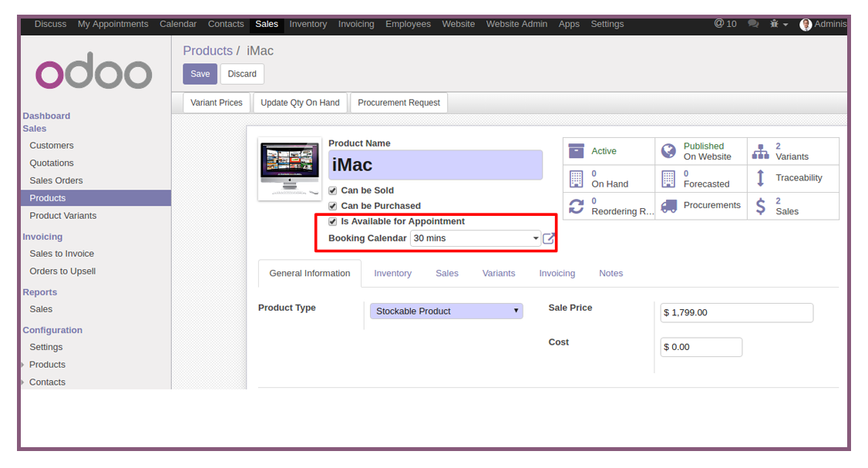The width and height of the screenshot is (868, 468).
Task: Discard the product changes
Action: coord(242,74)
